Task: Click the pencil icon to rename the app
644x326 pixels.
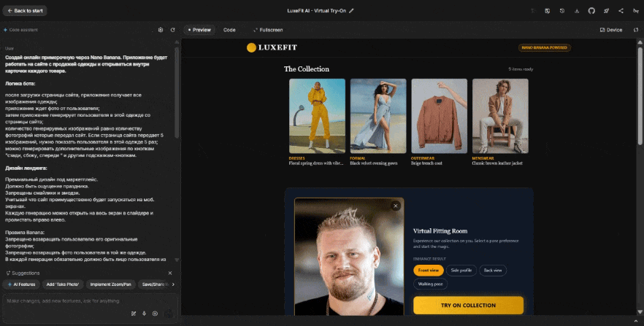Action: coord(351,11)
